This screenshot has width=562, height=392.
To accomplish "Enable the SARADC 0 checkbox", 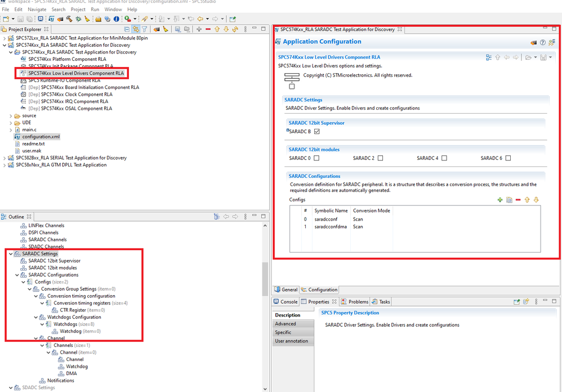I will (x=316, y=158).
